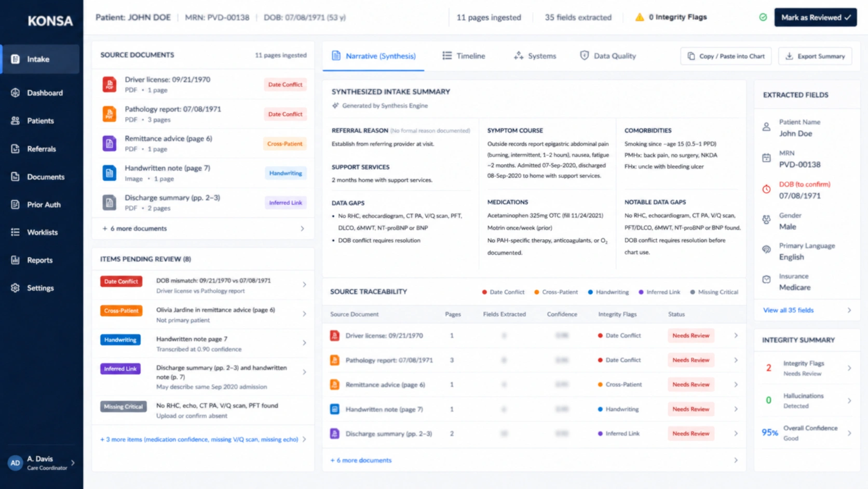Click the Missing Critical badge in pending items

123,406
